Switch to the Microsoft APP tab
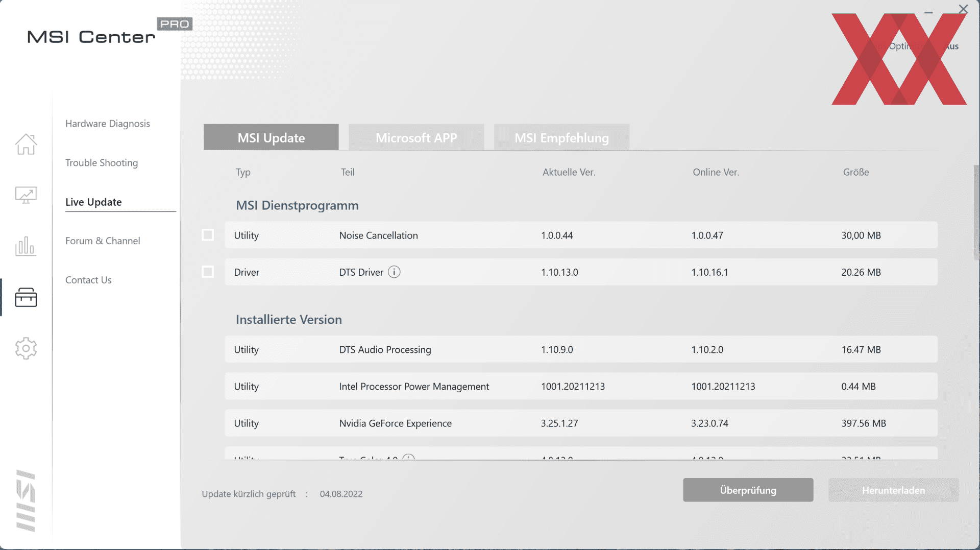The image size is (980, 550). 416,137
